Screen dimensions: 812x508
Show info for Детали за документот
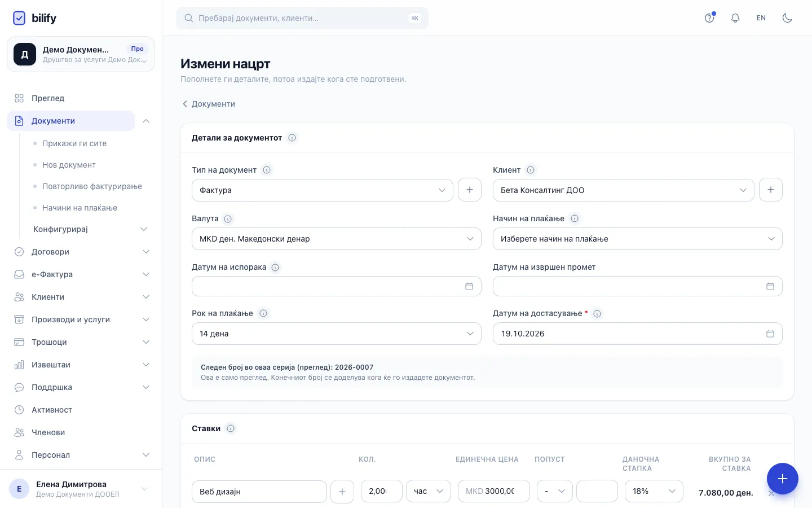coord(292,138)
